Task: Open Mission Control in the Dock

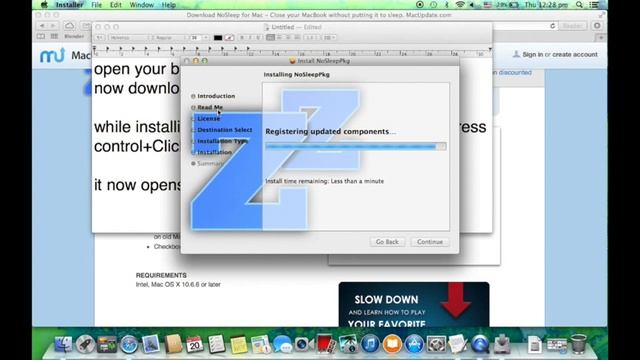Action: 107,344
